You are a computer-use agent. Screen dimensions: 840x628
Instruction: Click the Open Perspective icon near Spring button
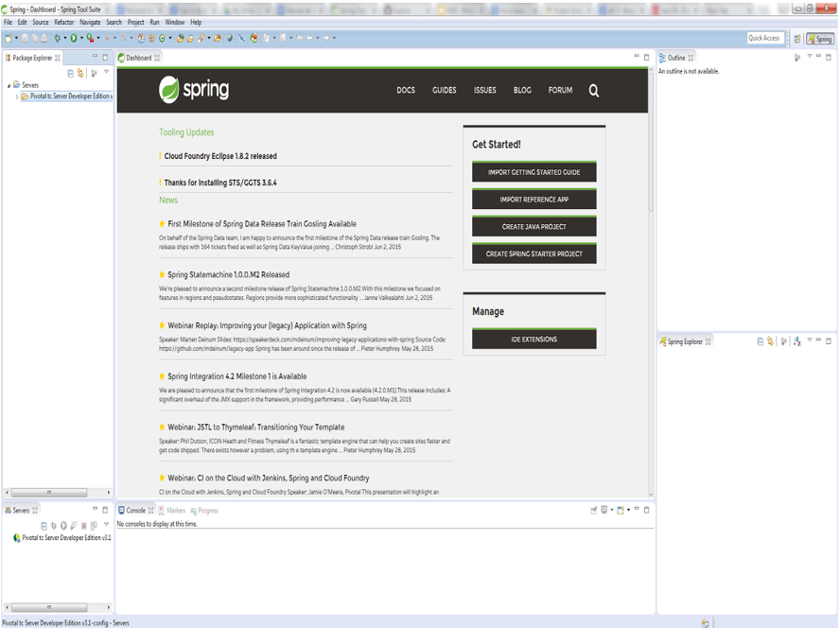click(x=797, y=39)
